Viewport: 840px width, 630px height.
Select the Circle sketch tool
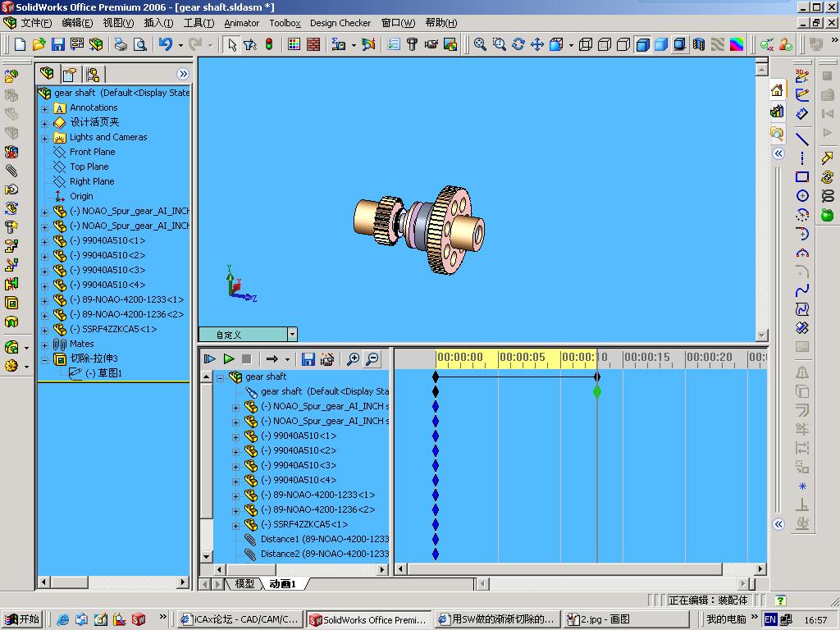pyautogui.click(x=802, y=195)
